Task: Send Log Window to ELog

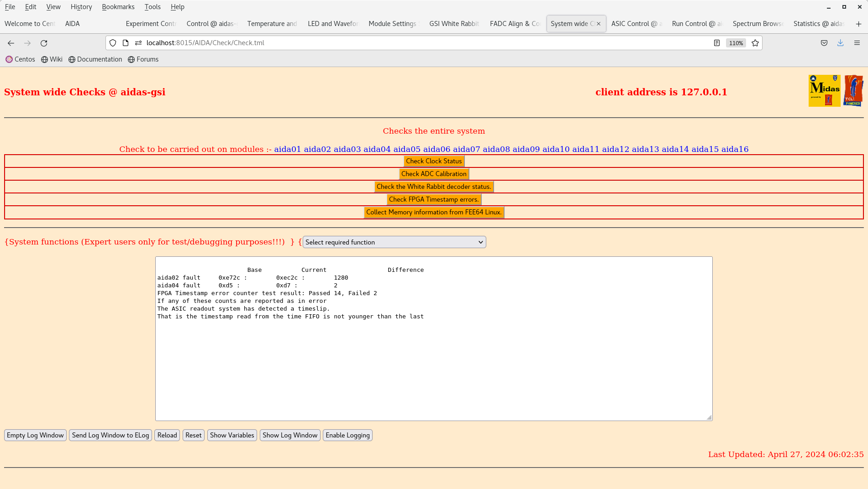Action: (x=110, y=435)
